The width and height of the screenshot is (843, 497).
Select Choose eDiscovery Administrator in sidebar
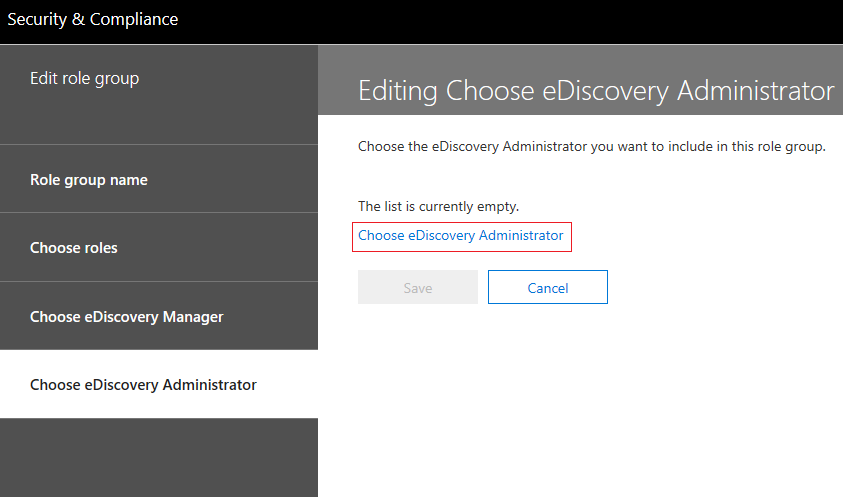pos(159,384)
